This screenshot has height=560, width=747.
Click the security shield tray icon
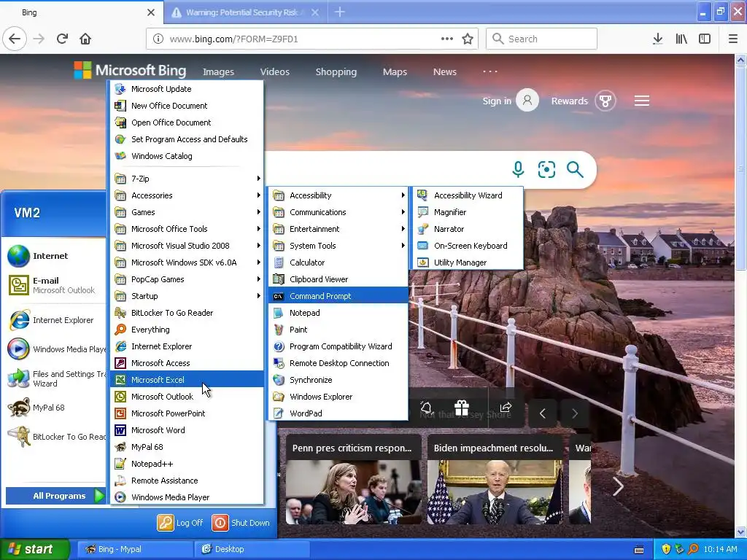666,549
